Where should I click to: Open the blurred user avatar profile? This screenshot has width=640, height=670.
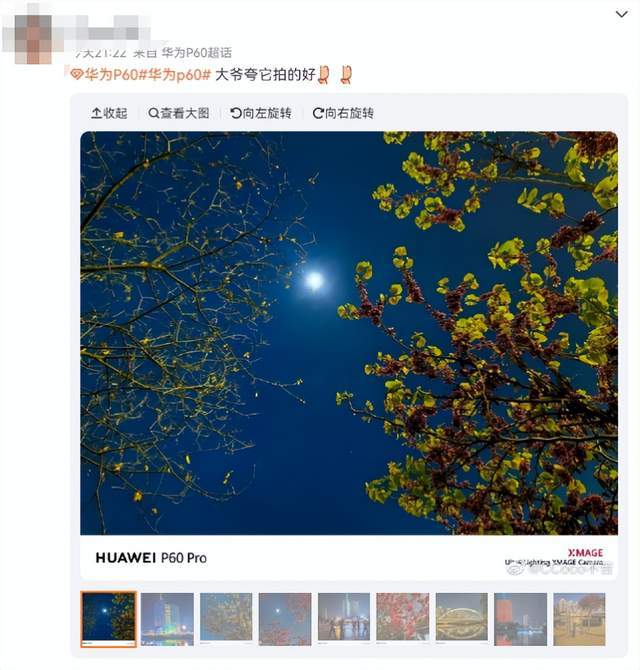point(33,37)
